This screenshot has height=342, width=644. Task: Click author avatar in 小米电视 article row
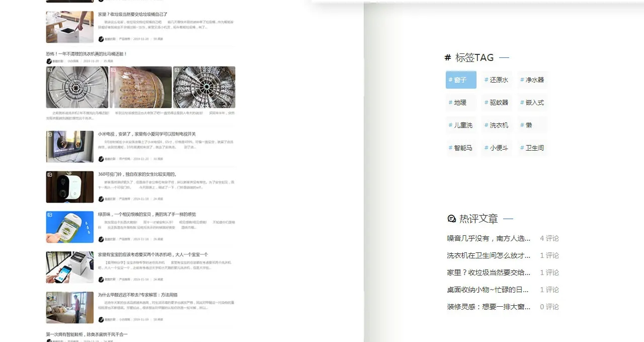tap(101, 159)
